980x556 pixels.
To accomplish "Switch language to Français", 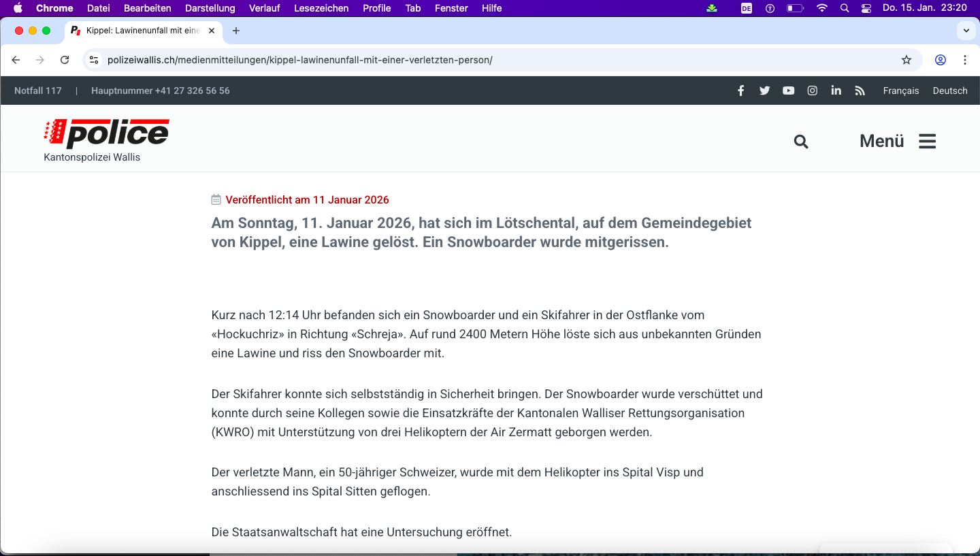I will click(x=900, y=91).
